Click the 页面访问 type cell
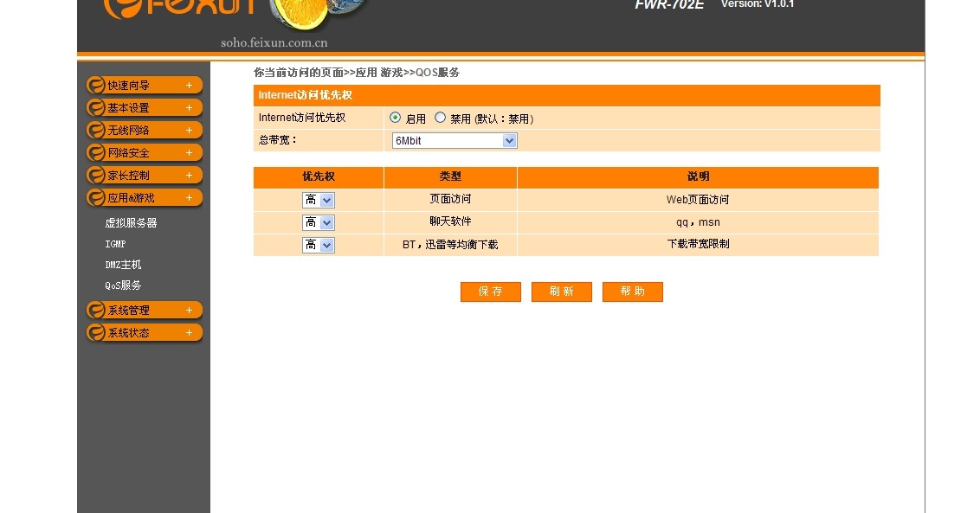Image resolution: width=980 pixels, height=513 pixels. coord(450,199)
